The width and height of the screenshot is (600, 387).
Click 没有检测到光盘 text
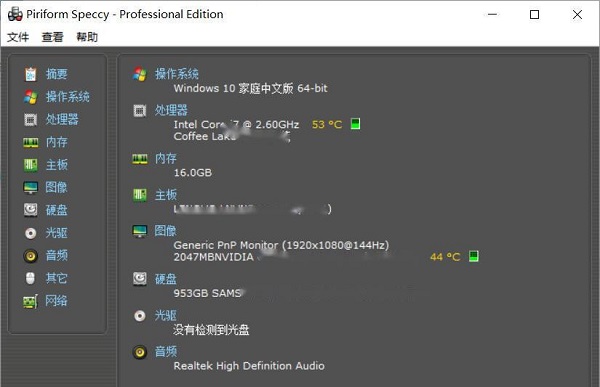pyautogui.click(x=211, y=330)
